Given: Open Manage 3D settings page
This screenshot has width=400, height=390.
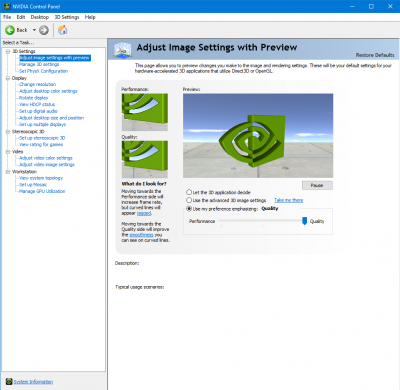Looking at the screenshot, I should coord(39,64).
